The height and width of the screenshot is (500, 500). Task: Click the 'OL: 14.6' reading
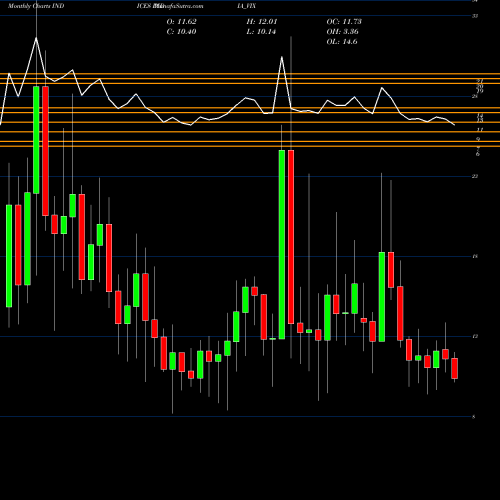pyautogui.click(x=342, y=42)
